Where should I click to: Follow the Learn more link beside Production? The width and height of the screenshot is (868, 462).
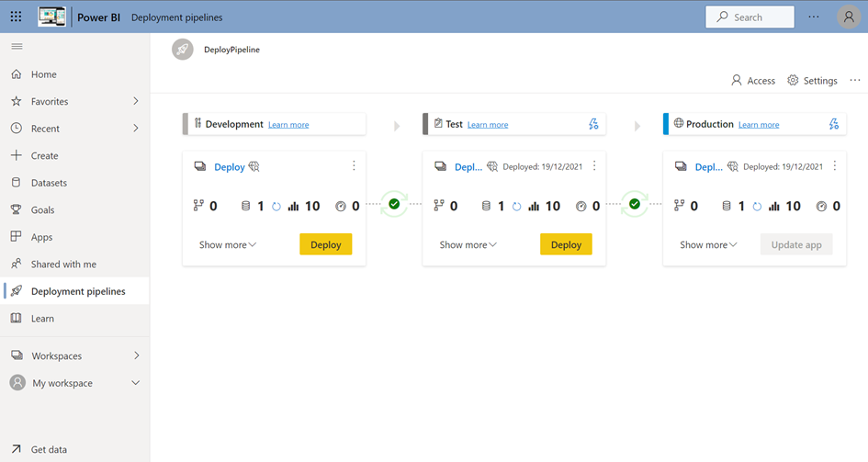point(759,125)
